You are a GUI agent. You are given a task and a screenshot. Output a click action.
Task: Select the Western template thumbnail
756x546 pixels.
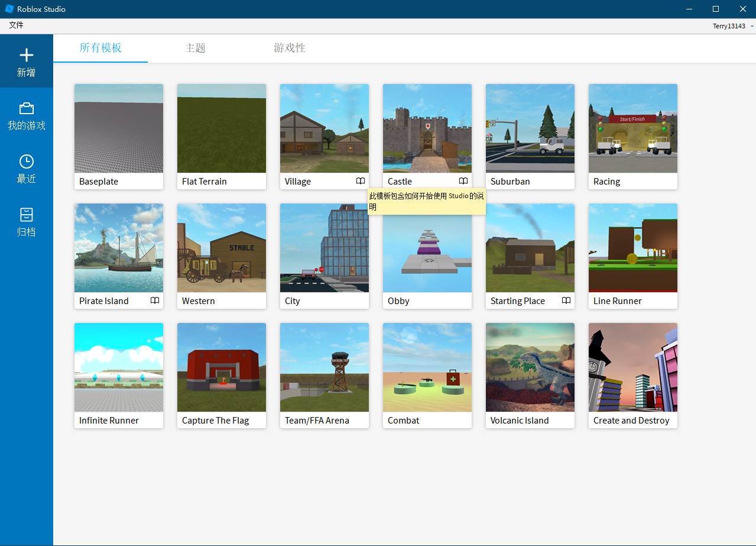222,248
